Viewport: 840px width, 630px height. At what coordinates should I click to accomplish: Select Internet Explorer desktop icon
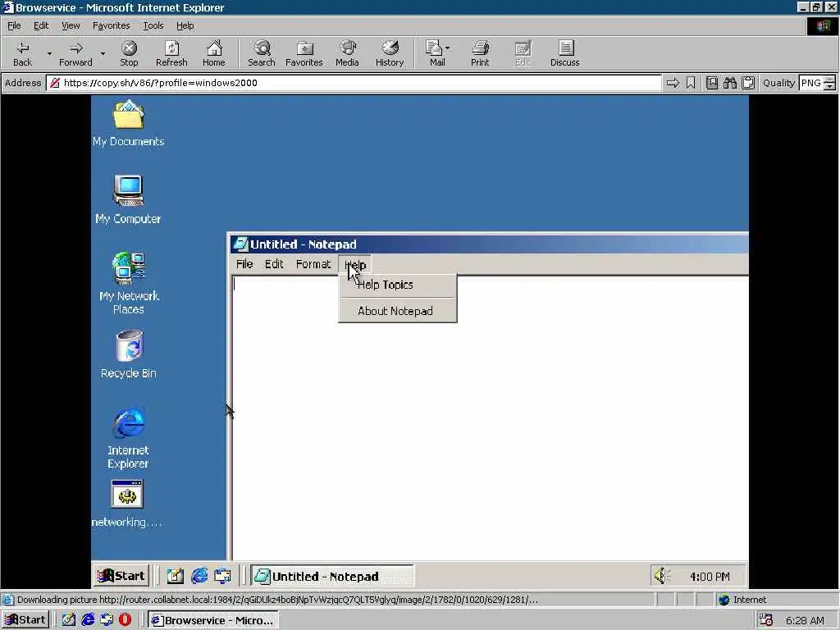(128, 439)
